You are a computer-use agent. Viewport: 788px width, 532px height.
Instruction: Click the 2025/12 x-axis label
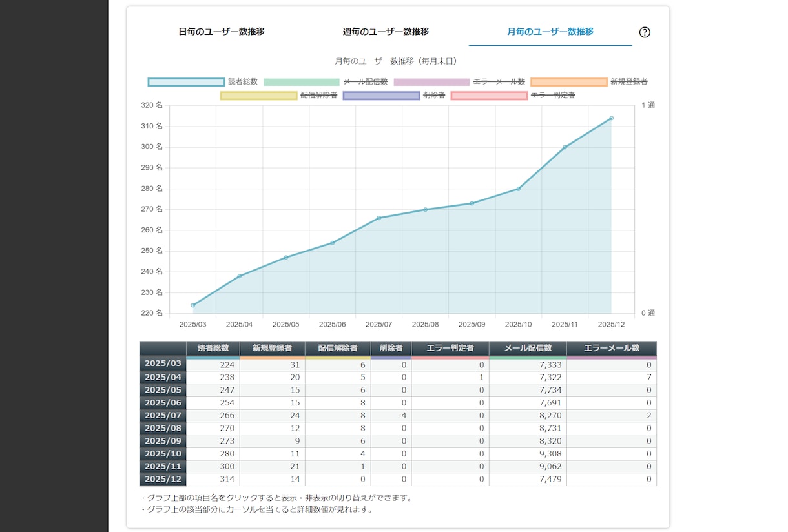coord(611,324)
